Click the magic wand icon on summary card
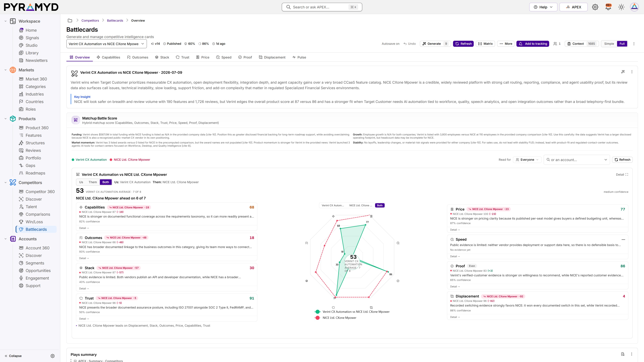 pyautogui.click(x=623, y=72)
